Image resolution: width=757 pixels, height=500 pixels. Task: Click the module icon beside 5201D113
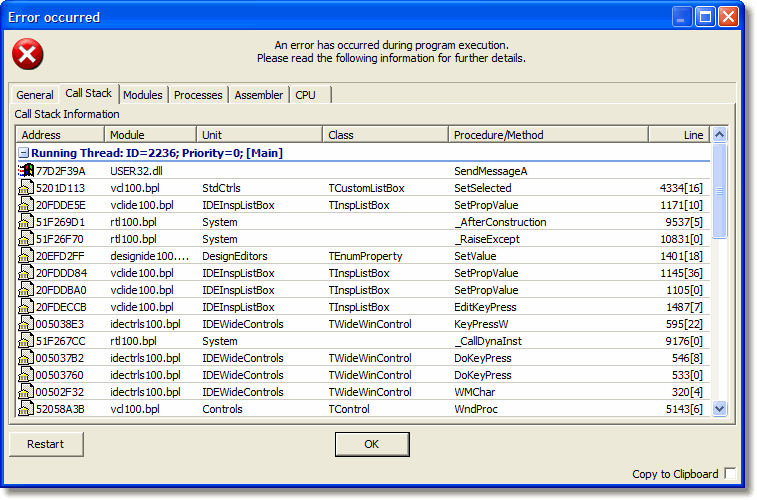[26, 188]
